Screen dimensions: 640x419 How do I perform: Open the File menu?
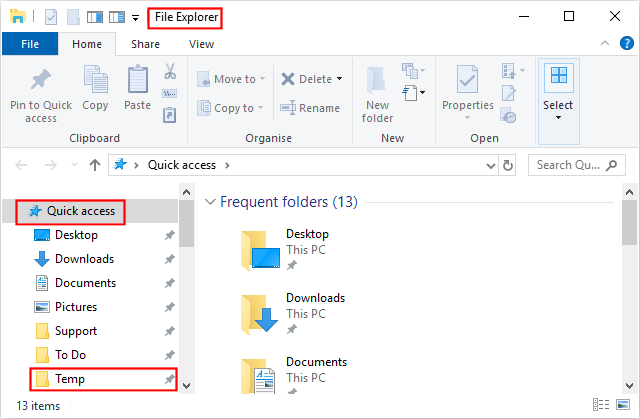click(x=30, y=44)
